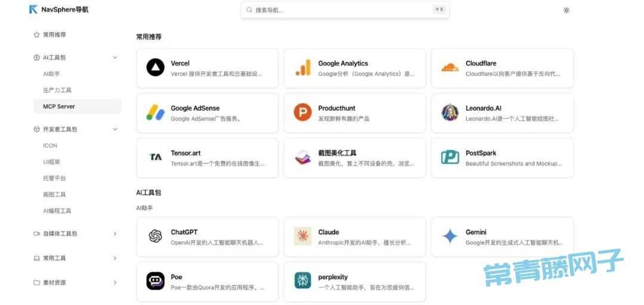Open the Google AdSense icon

(x=155, y=113)
